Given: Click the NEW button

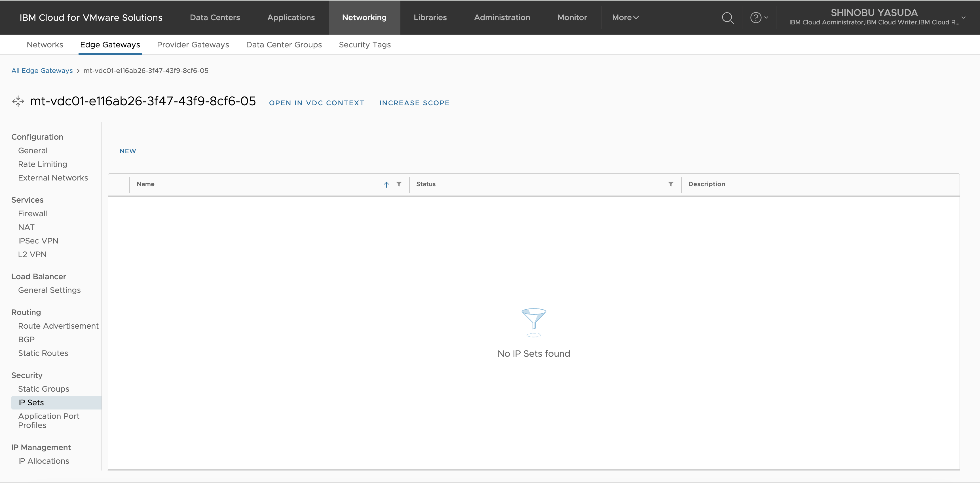Looking at the screenshot, I should point(127,151).
